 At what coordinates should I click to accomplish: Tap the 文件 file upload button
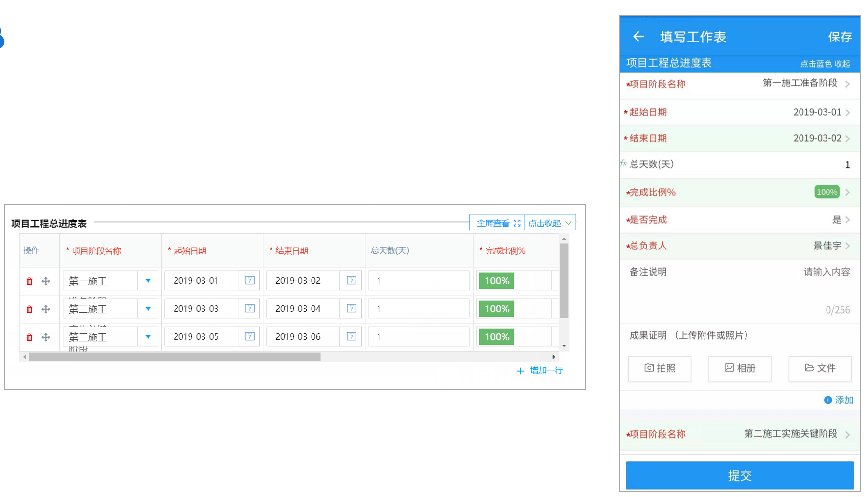click(820, 369)
